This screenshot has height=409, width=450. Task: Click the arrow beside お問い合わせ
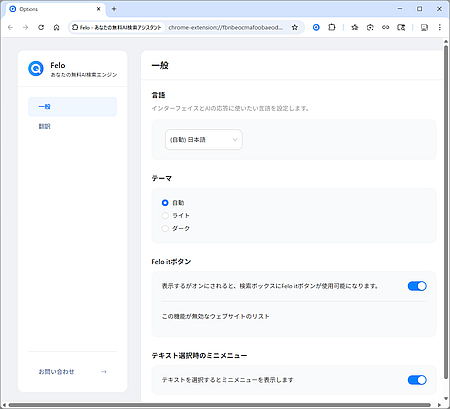[x=104, y=371]
